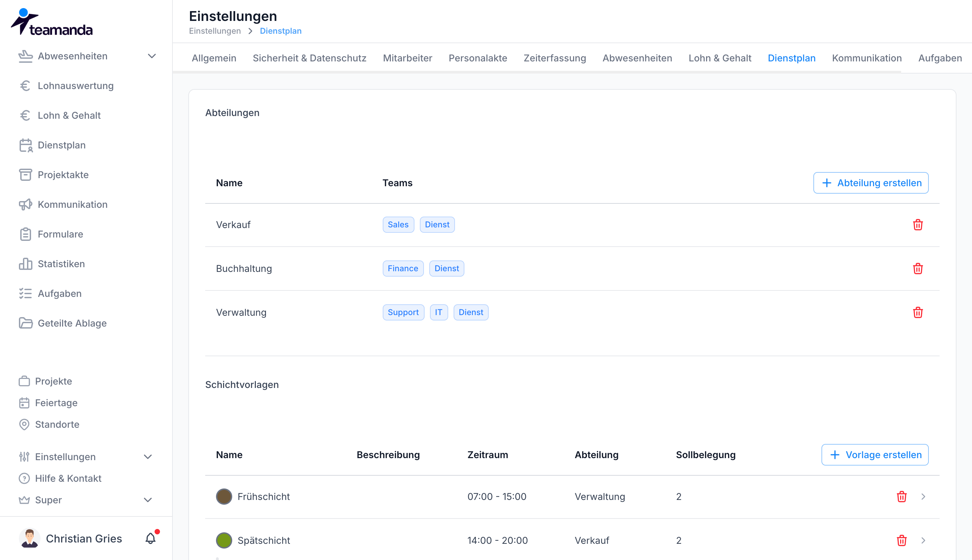Click Dienst tag in Buchhaltung row
Image resolution: width=972 pixels, height=560 pixels.
click(447, 269)
